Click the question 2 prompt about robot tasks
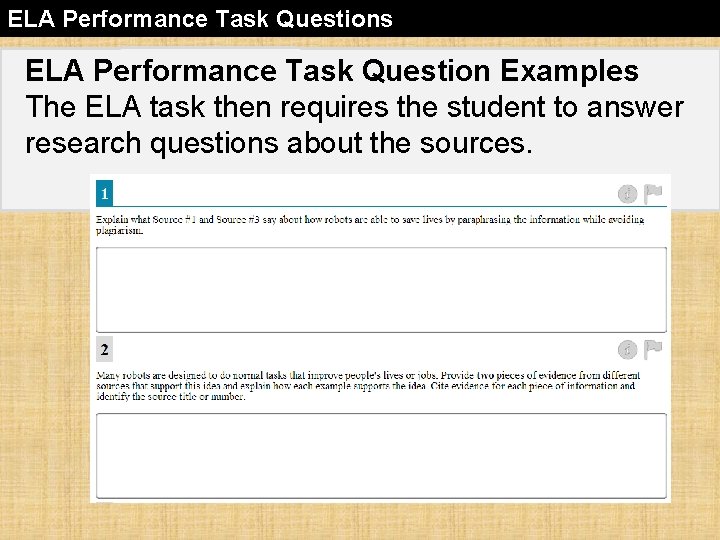 click(x=368, y=386)
